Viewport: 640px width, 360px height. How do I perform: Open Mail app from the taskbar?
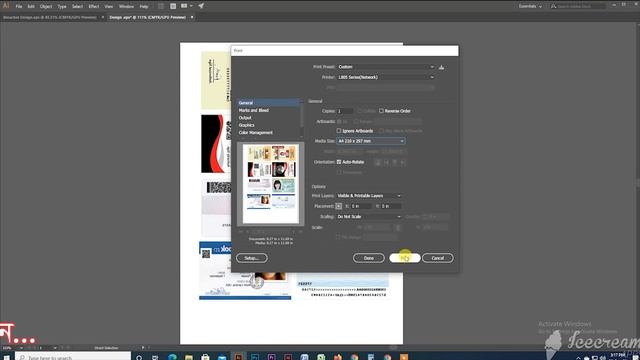(x=222, y=357)
